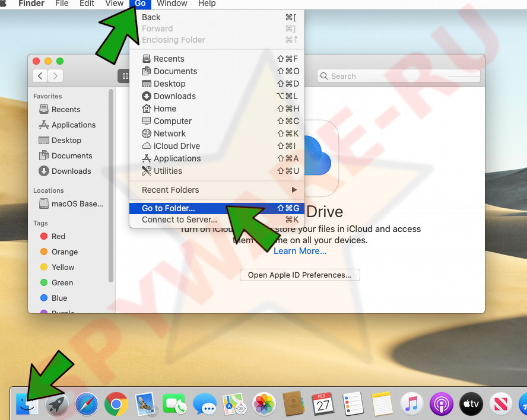Choose Computer in the Go menu
The width and height of the screenshot is (527, 420).
[217, 121]
